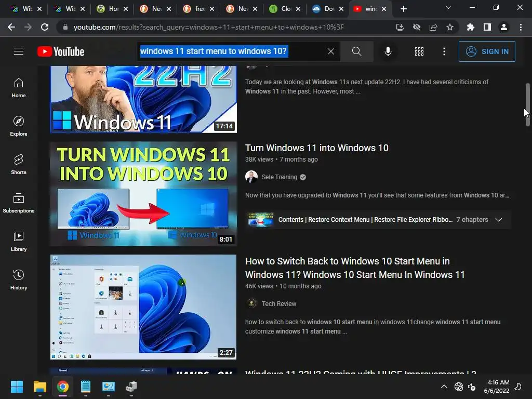Image resolution: width=532 pixels, height=399 pixels.
Task: Click Chrome icon in taskbar
Action: 63,387
